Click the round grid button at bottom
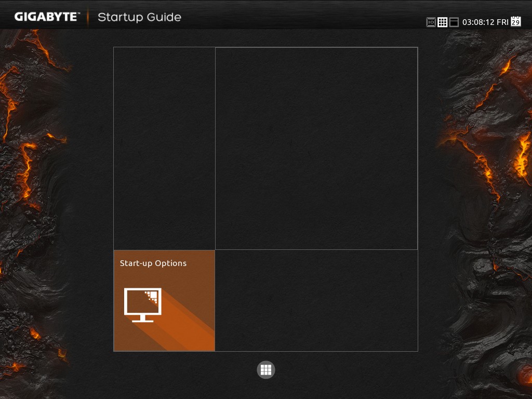532x399 pixels. click(266, 370)
